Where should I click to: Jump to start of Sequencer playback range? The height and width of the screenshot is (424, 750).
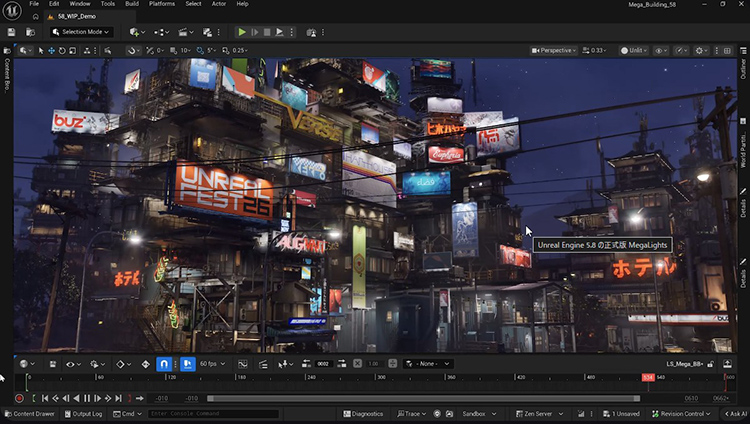click(x=45, y=398)
